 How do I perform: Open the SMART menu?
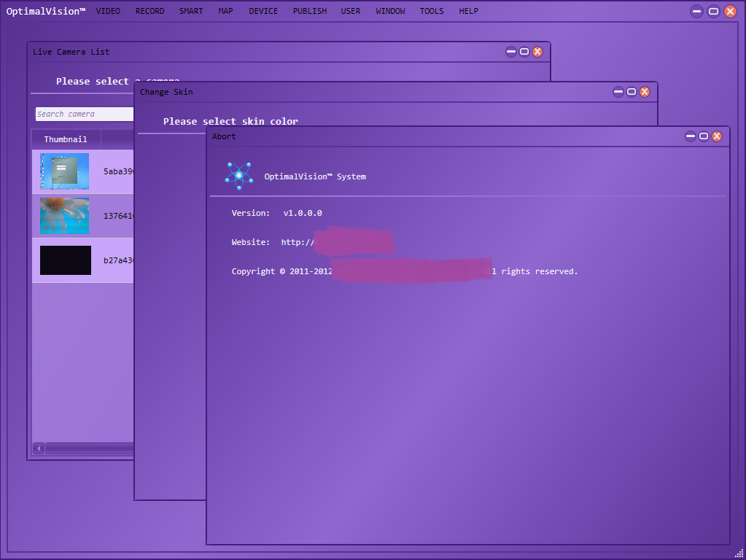coord(191,11)
